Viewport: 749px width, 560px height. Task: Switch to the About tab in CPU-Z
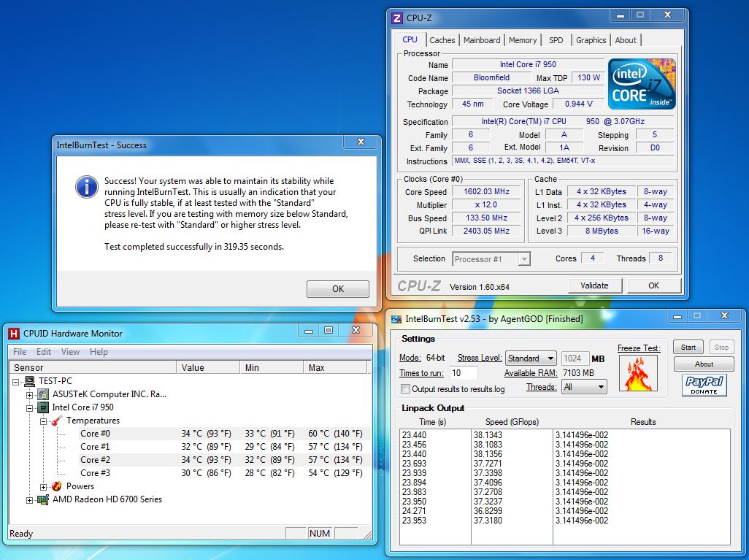point(626,40)
